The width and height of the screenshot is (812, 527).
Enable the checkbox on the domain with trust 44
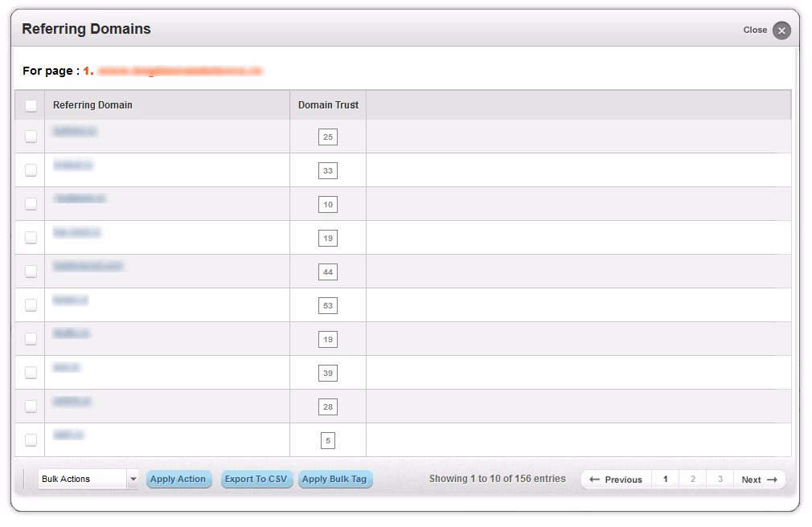(30, 271)
